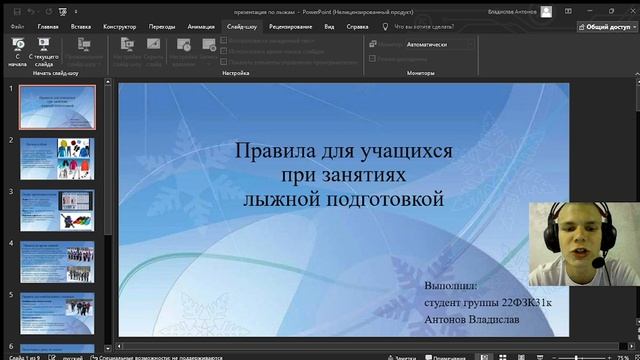This screenshot has width=640, height=360.
Task: Open ribbon display options icon
Action: click(x=568, y=11)
